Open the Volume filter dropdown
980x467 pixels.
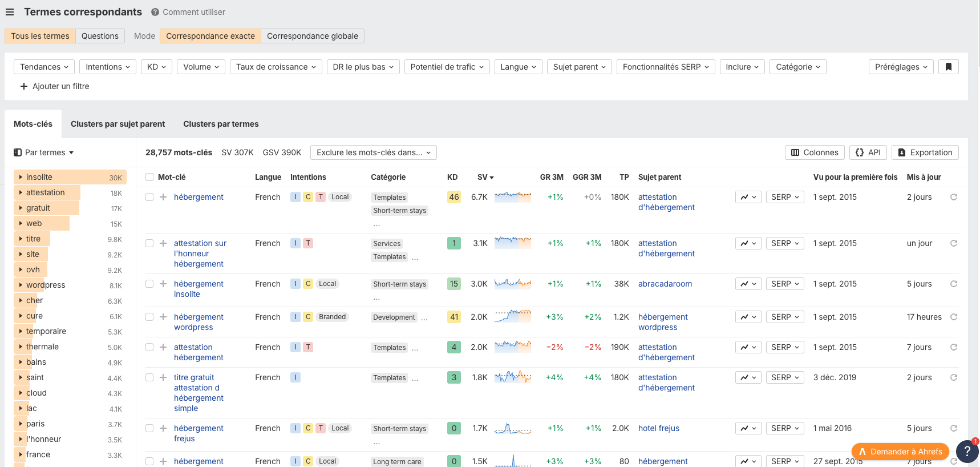[201, 67]
